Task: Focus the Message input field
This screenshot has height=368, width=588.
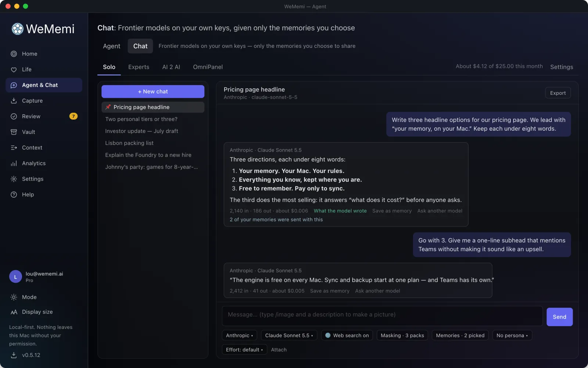Action: click(x=382, y=316)
